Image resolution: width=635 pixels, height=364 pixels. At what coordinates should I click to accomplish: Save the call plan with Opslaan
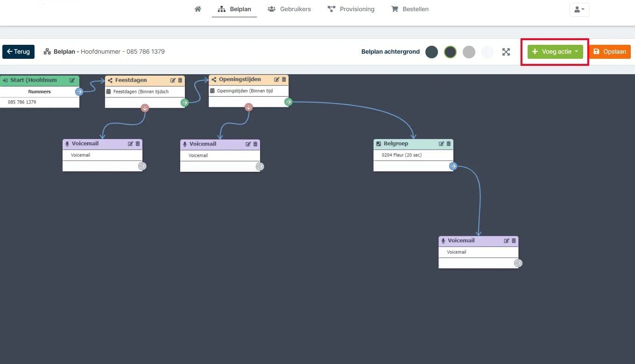pyautogui.click(x=610, y=52)
